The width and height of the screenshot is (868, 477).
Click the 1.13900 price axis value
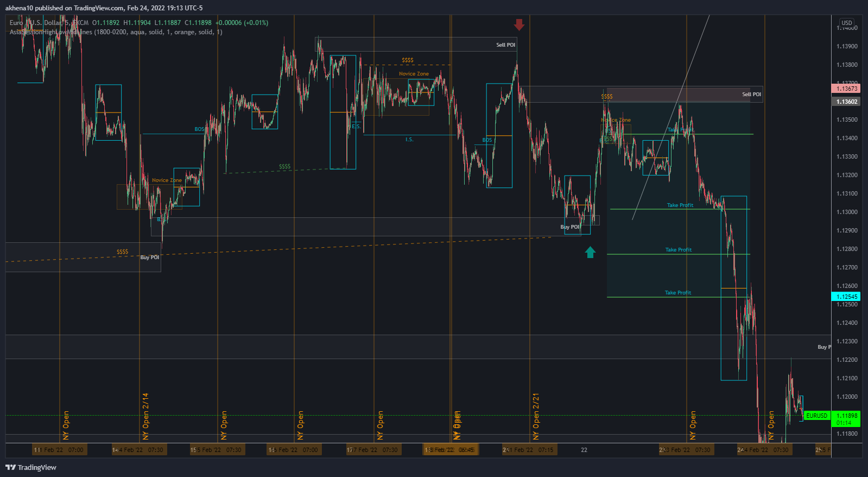[x=847, y=46]
